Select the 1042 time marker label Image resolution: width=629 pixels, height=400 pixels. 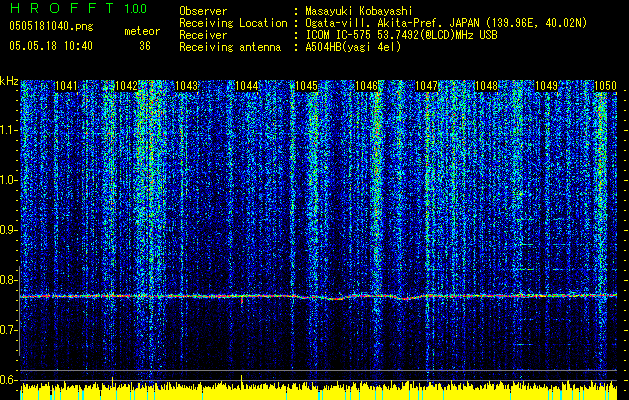(126, 86)
